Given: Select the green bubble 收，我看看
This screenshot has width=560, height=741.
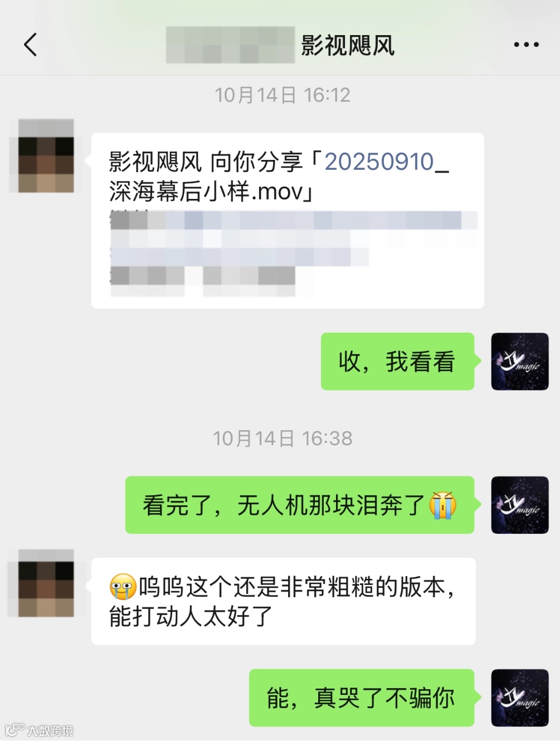Looking at the screenshot, I should click(397, 361).
